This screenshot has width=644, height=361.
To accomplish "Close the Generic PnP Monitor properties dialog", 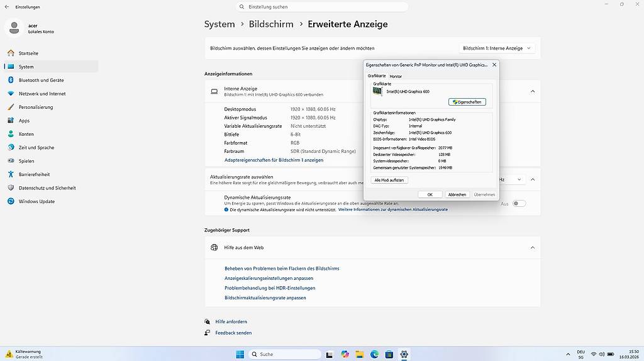I will tap(494, 65).
